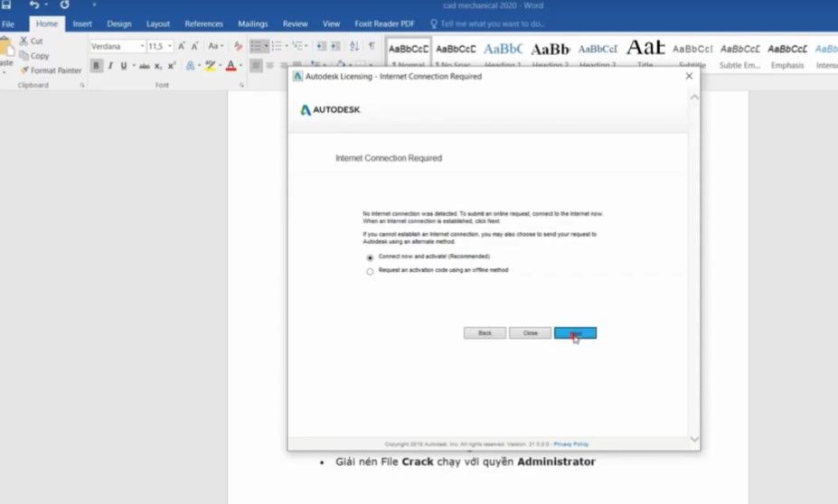
Task: Open the font size 11,5 dropdown
Action: click(x=170, y=46)
